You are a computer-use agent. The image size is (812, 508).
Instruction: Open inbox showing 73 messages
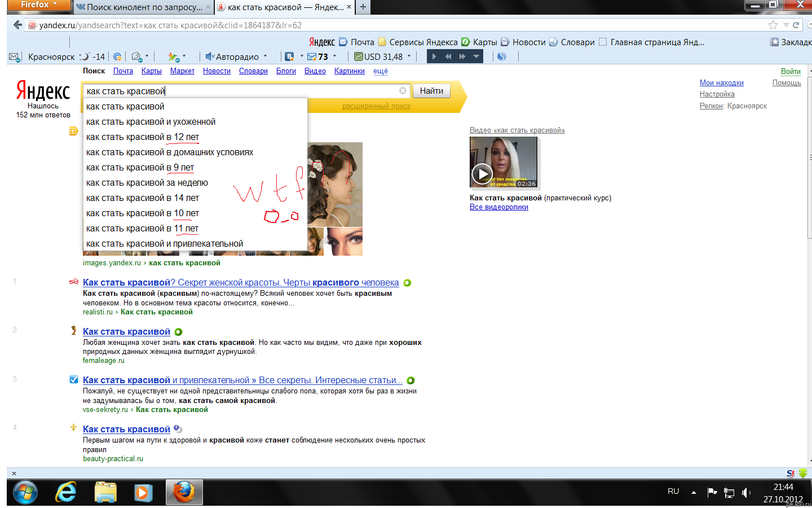click(x=317, y=56)
